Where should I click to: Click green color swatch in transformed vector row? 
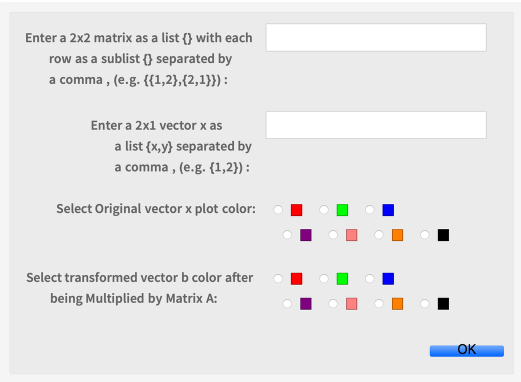click(342, 279)
